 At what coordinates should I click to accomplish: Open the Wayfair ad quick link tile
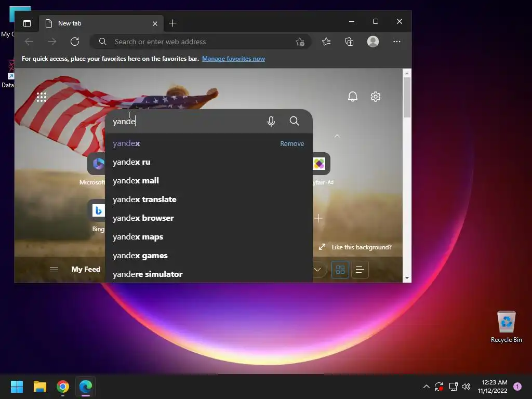[321, 164]
